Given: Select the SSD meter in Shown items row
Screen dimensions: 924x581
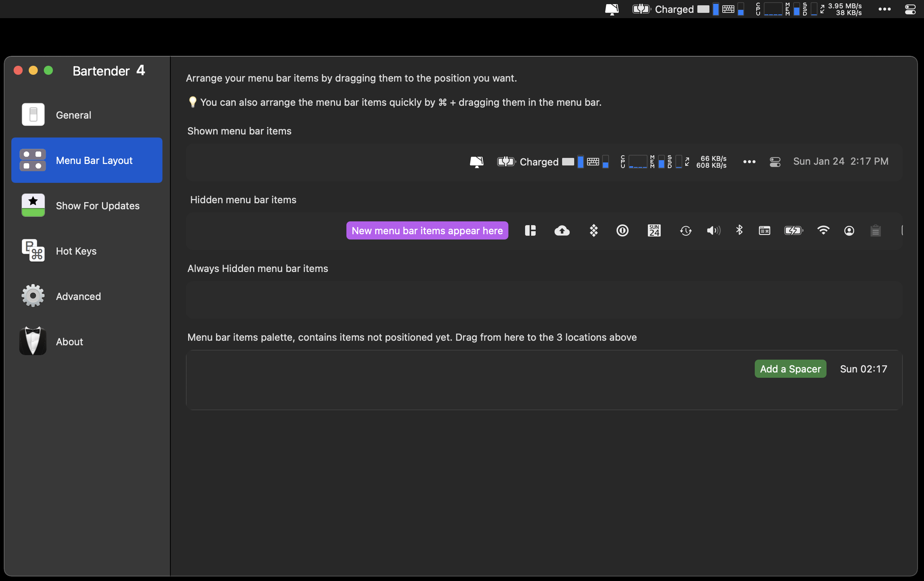Looking at the screenshot, I should pos(675,162).
